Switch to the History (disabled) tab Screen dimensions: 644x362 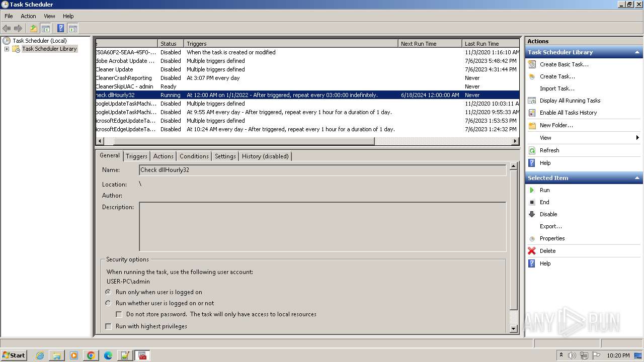click(x=265, y=156)
